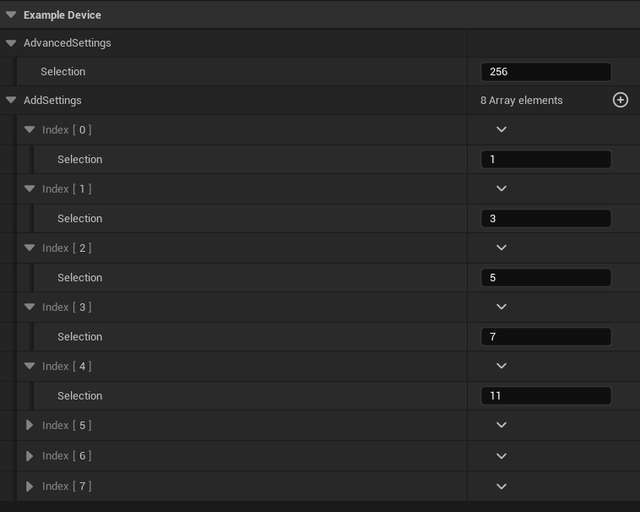Click Index 2 Selection field showing 5
640x512 pixels.
545,278
